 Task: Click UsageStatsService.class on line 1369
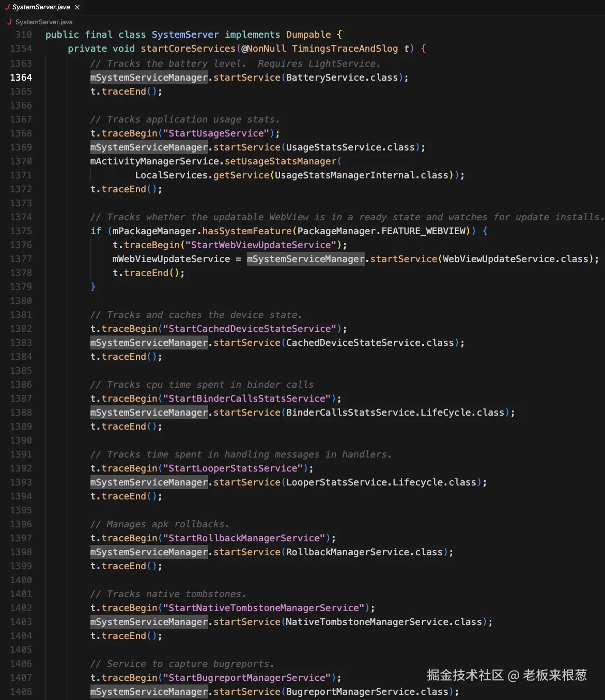click(x=350, y=147)
